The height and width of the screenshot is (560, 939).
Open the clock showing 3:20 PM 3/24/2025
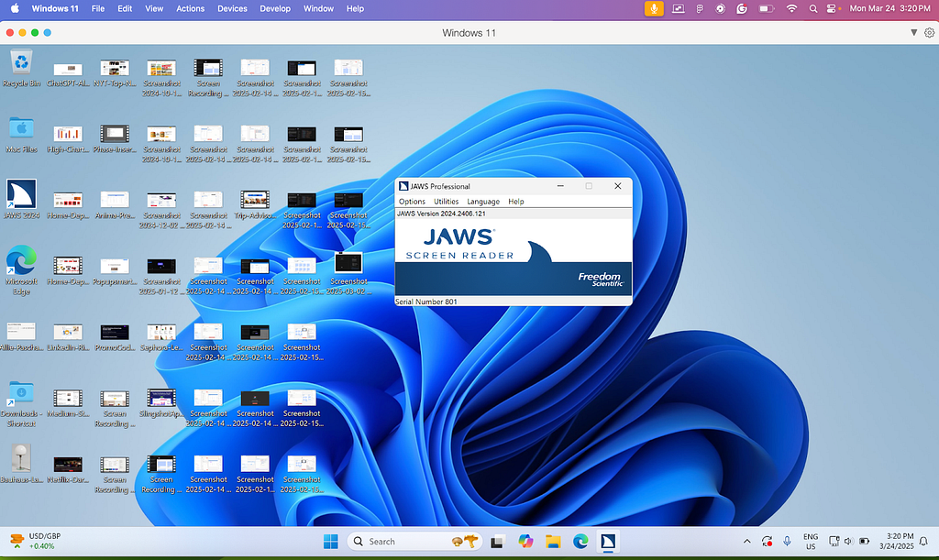pyautogui.click(x=897, y=541)
